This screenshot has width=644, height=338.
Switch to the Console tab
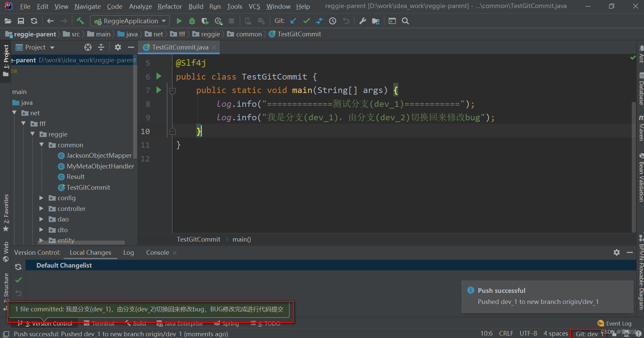tap(157, 252)
